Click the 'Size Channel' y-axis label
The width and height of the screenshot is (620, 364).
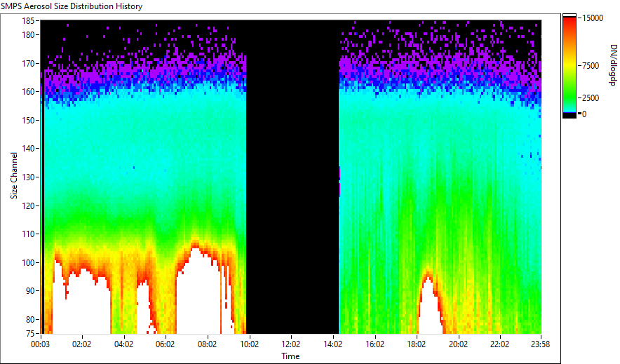(14, 175)
